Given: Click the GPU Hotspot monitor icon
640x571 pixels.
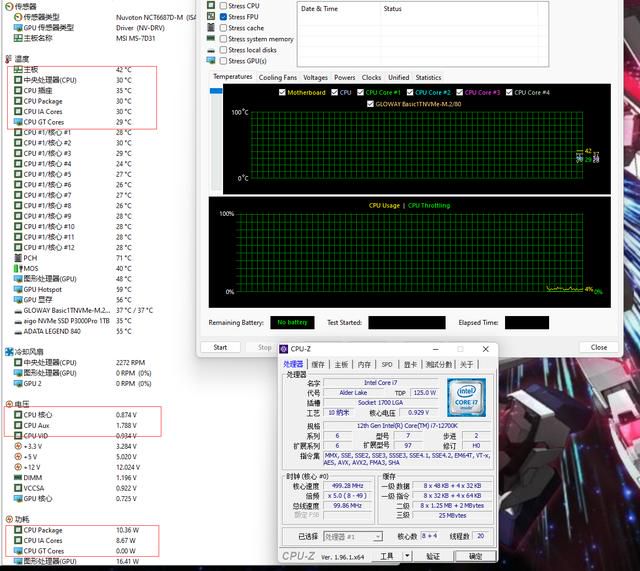Looking at the screenshot, I should [18, 289].
